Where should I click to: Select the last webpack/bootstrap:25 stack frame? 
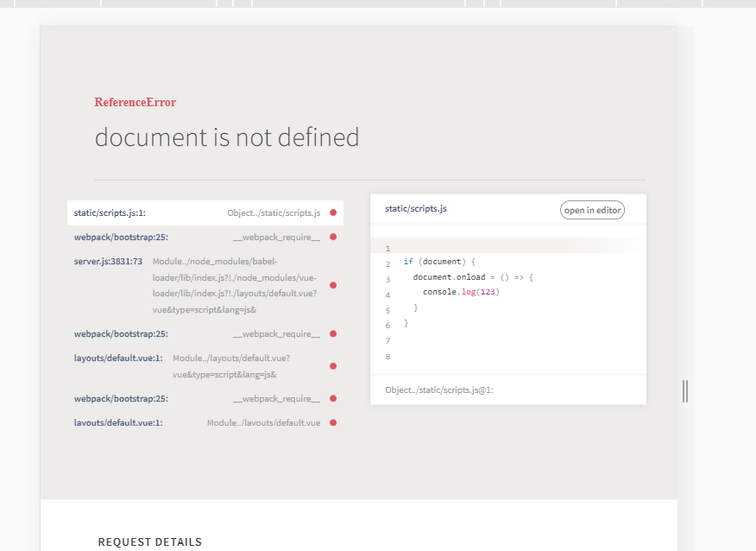click(x=205, y=398)
